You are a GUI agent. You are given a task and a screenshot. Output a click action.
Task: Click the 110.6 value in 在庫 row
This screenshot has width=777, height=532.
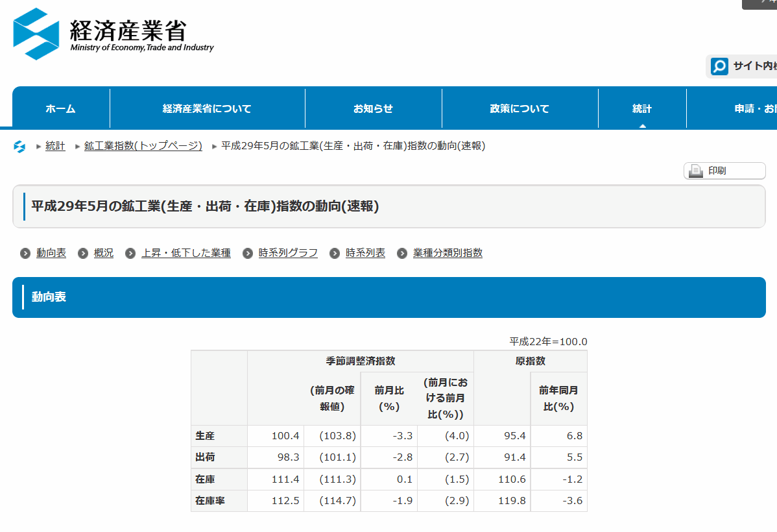(x=512, y=479)
